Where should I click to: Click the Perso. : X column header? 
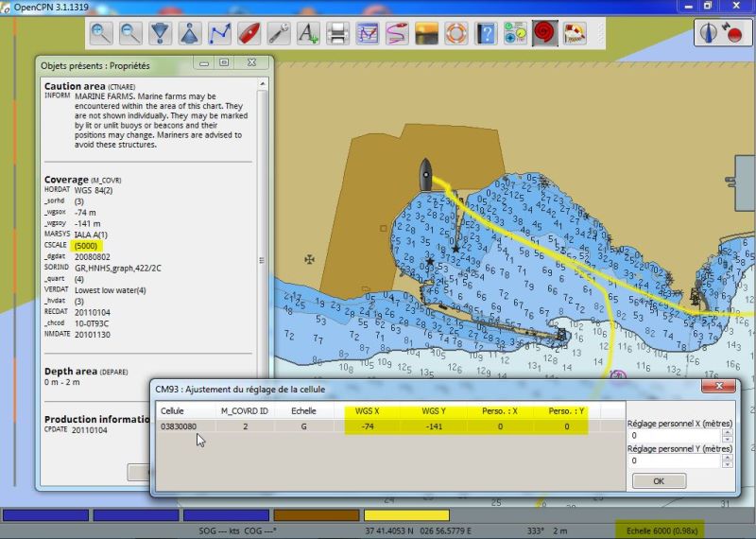click(500, 411)
